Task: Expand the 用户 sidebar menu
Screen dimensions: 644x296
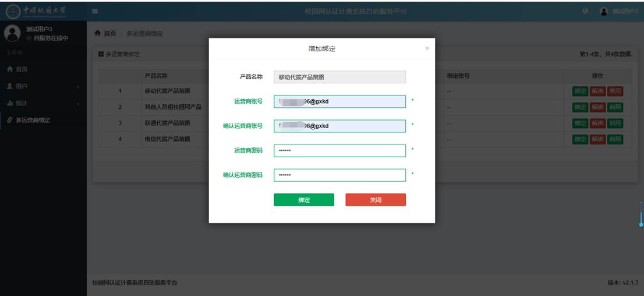Action: (x=43, y=86)
